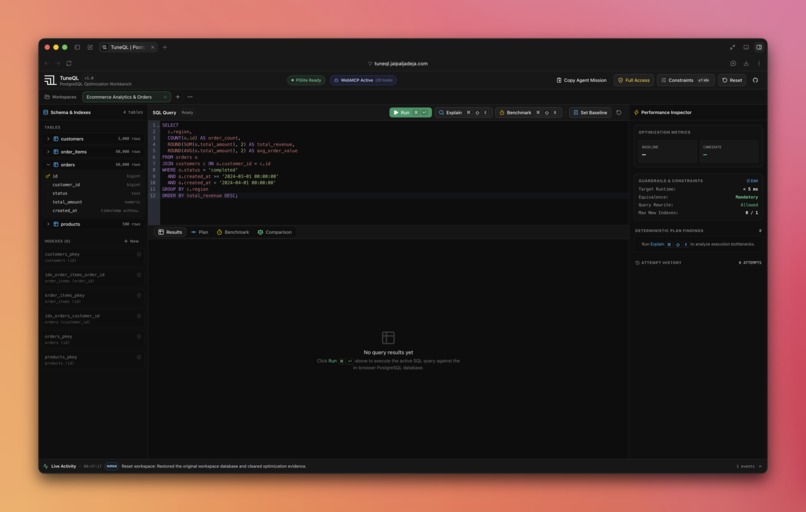Click the TuneQL logo icon

coord(50,80)
